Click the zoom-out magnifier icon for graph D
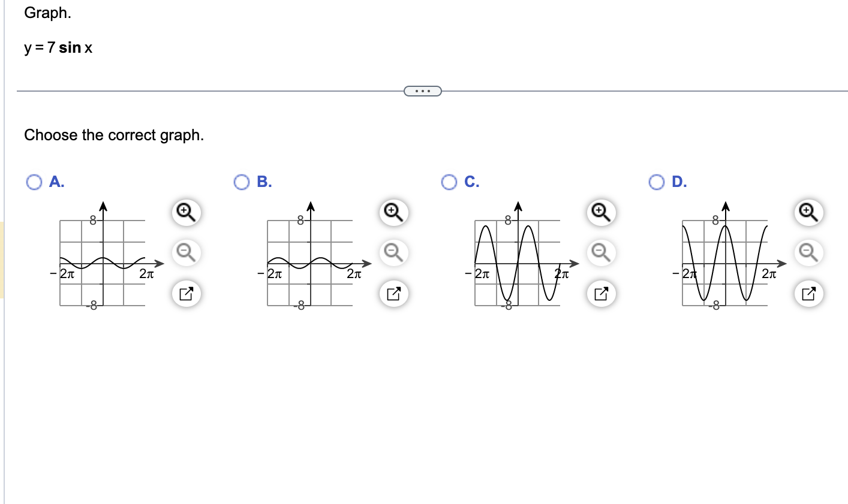Screen dimensions: 848x504 click(807, 253)
